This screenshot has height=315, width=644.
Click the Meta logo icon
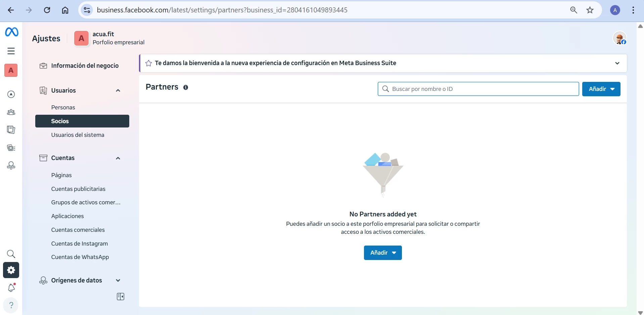11,32
